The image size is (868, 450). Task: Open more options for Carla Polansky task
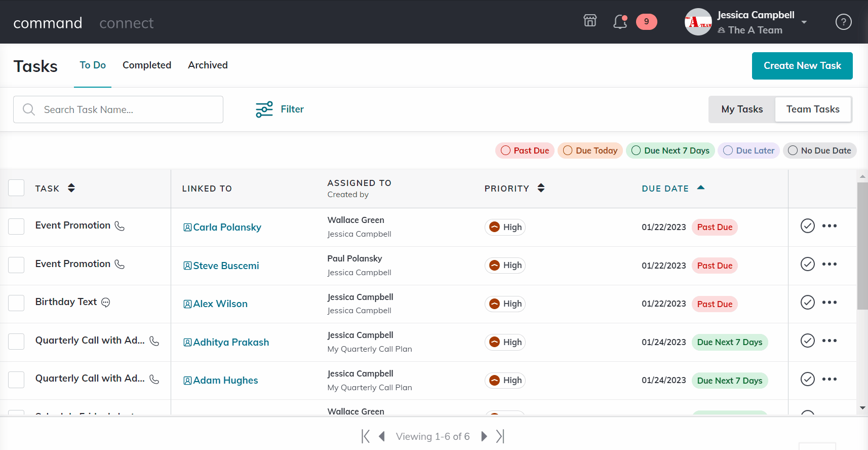[829, 226]
